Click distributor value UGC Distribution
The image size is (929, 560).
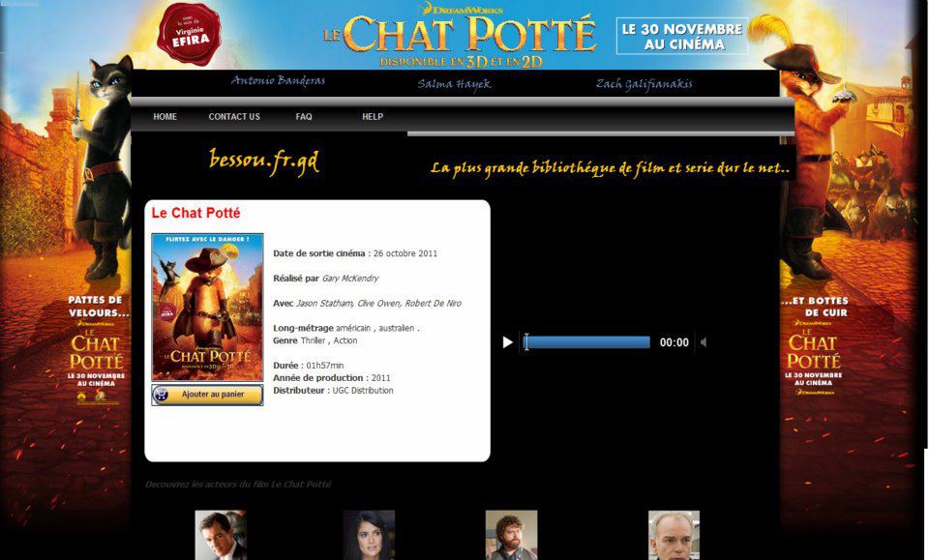363,390
